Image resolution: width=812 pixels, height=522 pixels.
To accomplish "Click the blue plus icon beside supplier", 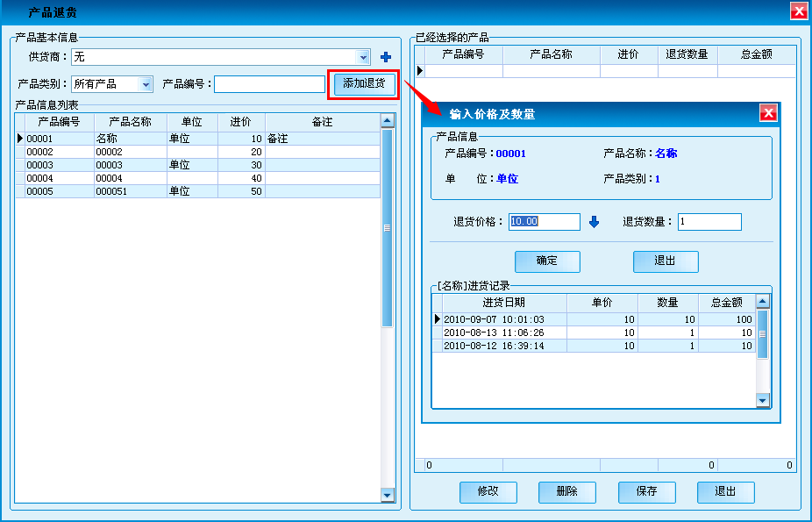I will pos(385,58).
